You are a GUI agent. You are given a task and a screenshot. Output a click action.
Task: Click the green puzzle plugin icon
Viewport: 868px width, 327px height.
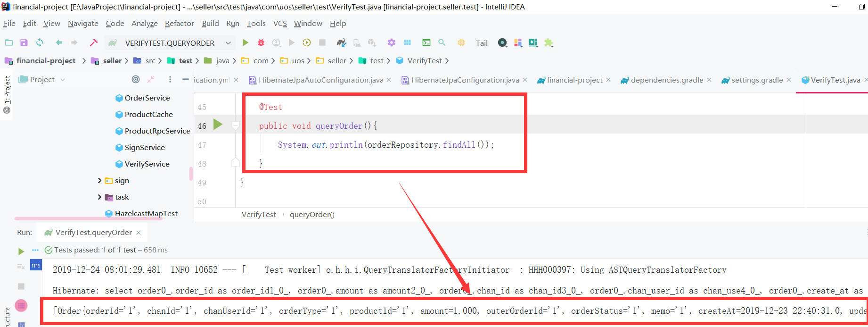549,42
